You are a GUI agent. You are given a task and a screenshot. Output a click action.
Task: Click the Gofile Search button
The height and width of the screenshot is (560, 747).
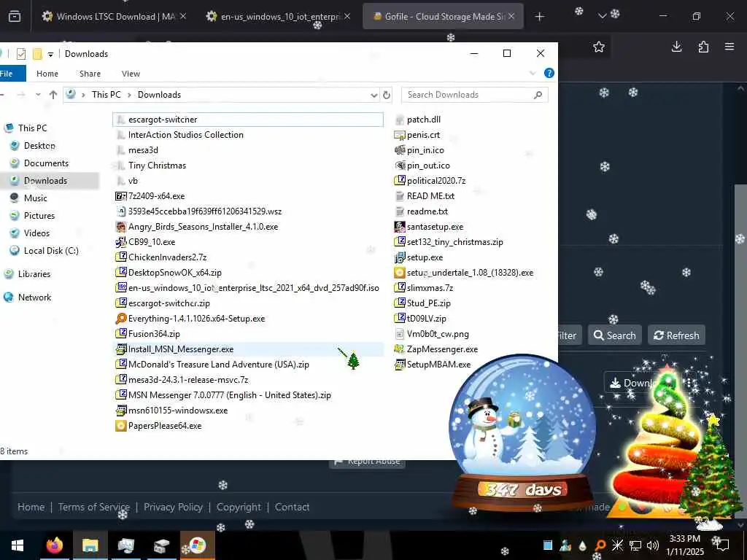pos(614,335)
